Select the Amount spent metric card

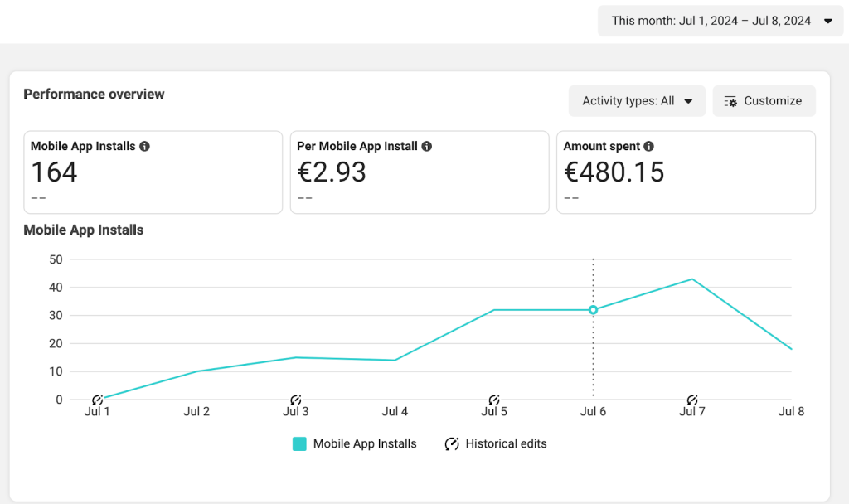[686, 172]
